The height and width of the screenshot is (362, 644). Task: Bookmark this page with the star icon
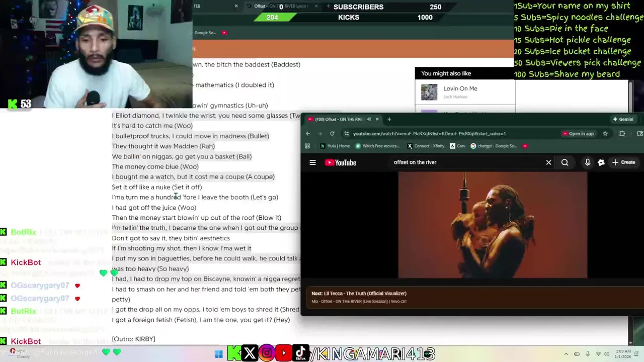pyautogui.click(x=605, y=134)
